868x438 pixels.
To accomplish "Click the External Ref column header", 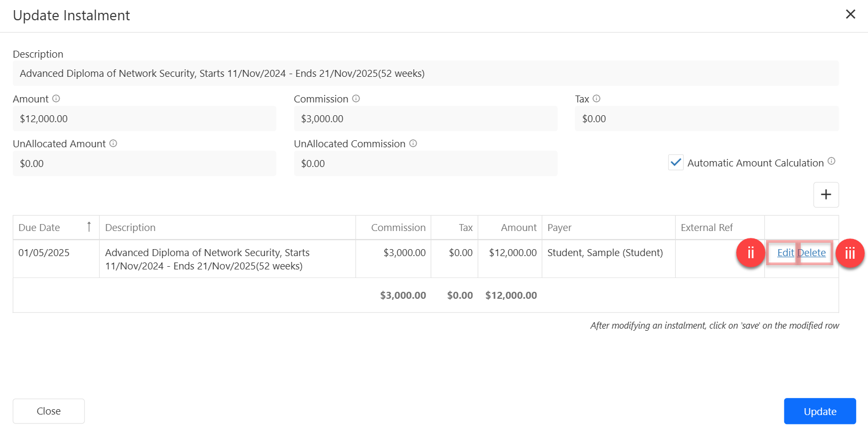I will pos(707,228).
